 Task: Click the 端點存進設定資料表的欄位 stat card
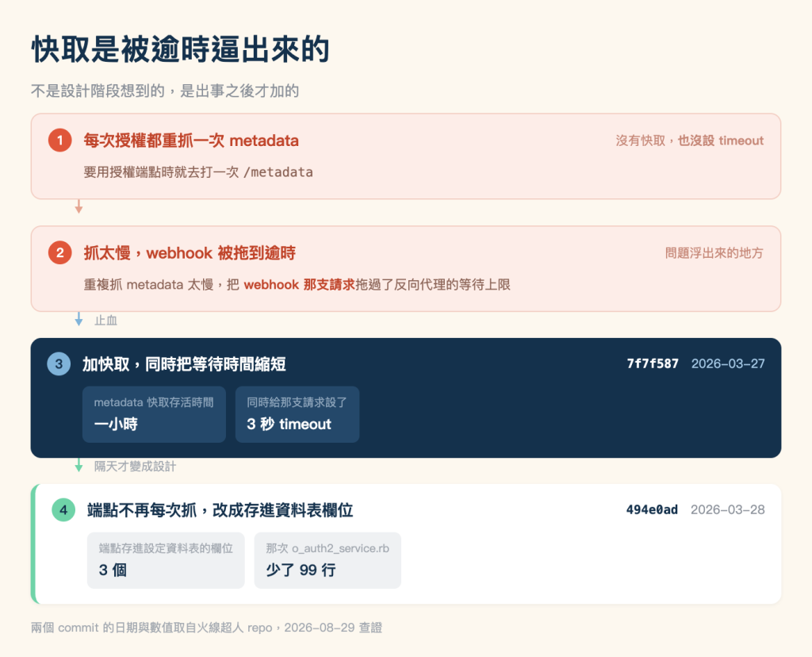click(x=166, y=561)
